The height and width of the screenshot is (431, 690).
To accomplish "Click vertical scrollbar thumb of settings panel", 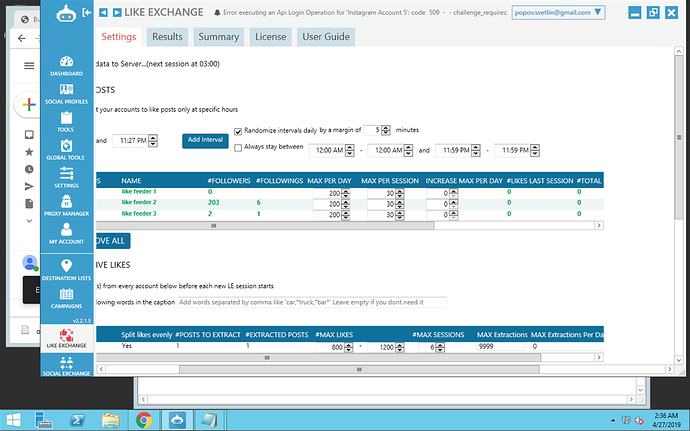I will click(x=679, y=137).
